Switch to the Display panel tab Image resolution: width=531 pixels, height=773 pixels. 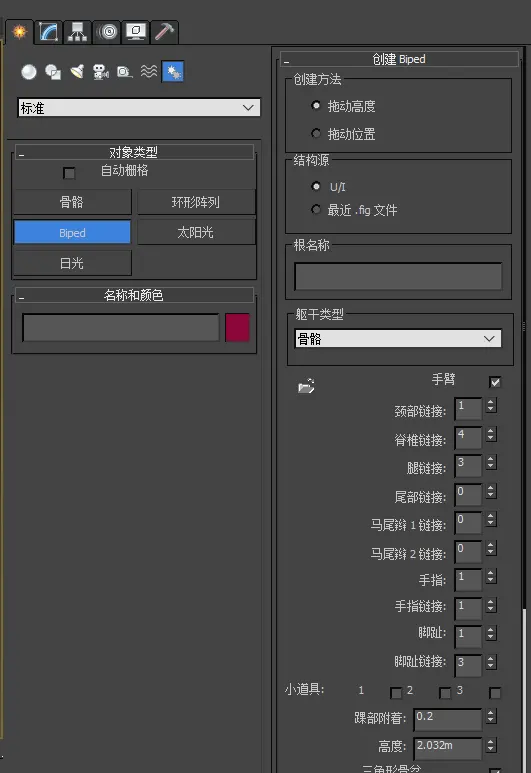coord(136,32)
